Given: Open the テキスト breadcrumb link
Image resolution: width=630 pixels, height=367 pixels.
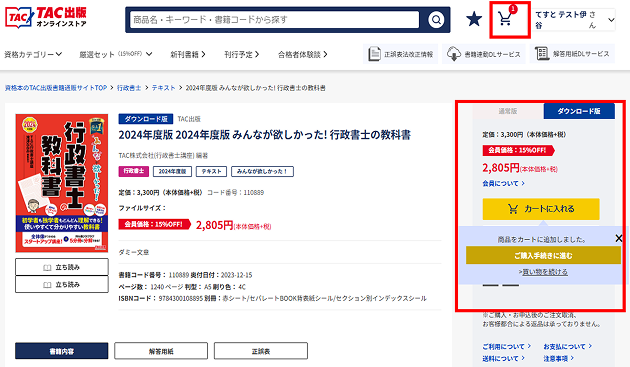Looking at the screenshot, I should pyautogui.click(x=163, y=88).
